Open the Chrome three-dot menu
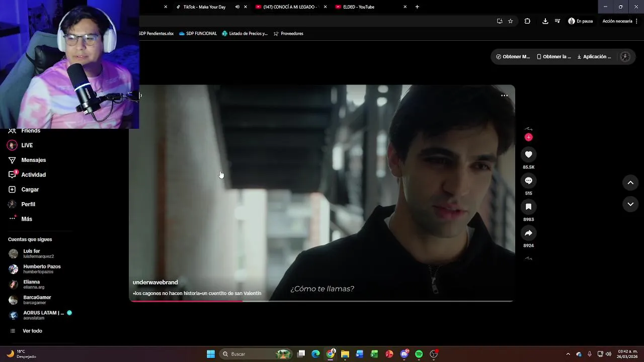644x362 pixels. pyautogui.click(x=637, y=21)
